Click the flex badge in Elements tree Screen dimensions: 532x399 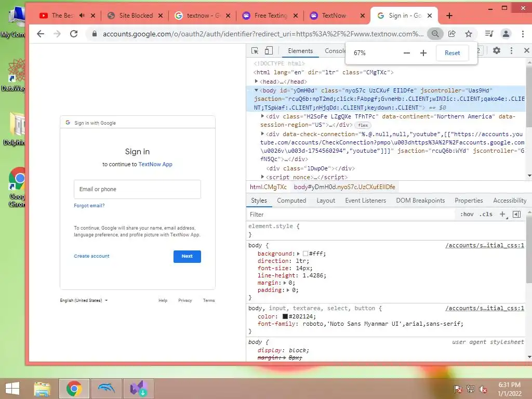[363, 125]
